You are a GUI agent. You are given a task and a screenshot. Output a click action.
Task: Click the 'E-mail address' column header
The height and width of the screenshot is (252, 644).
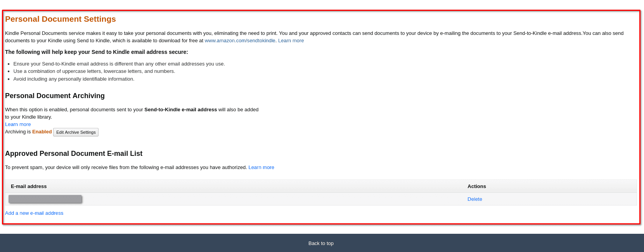coord(29,186)
